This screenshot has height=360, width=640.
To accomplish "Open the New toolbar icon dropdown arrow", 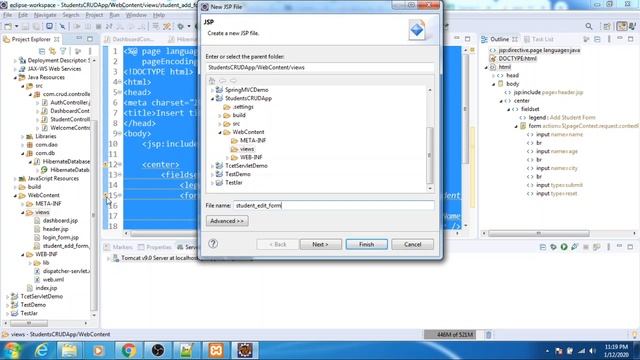I will tap(16, 27).
